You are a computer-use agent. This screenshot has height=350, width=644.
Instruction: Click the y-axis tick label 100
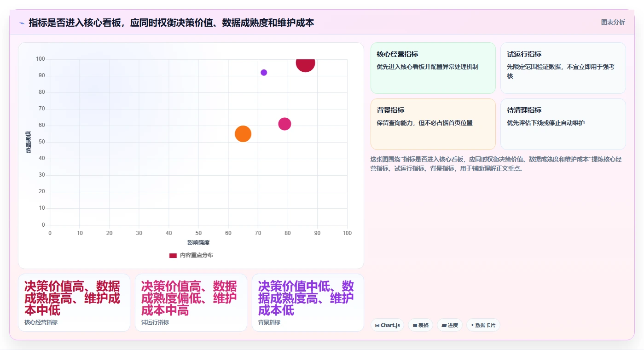coord(41,59)
